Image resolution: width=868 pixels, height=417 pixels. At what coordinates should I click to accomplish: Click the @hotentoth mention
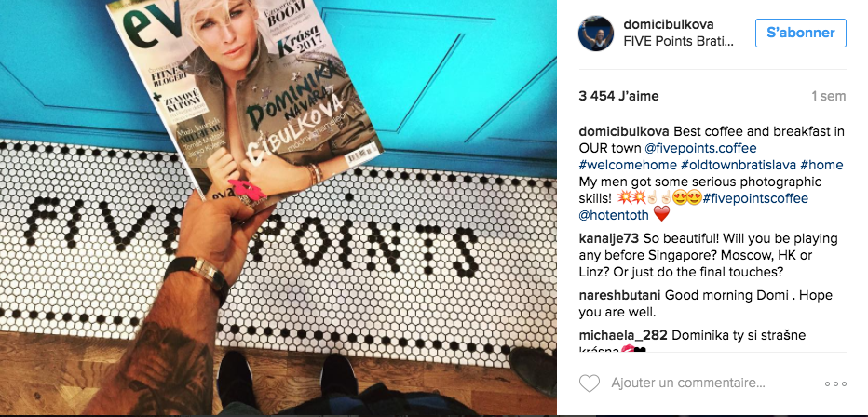click(x=614, y=215)
